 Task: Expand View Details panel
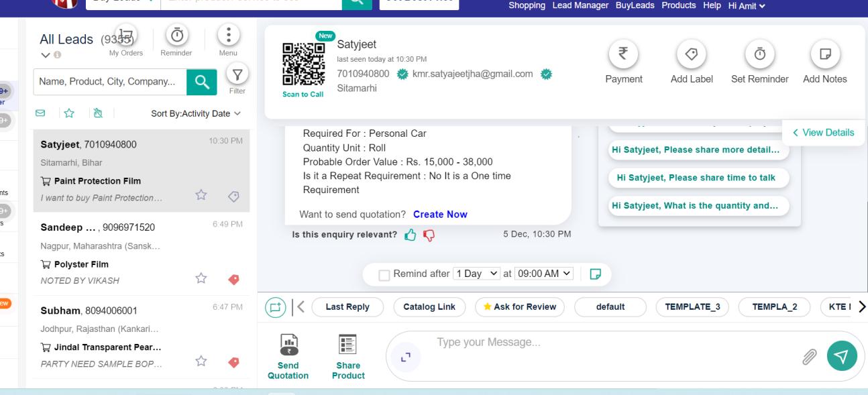(823, 133)
